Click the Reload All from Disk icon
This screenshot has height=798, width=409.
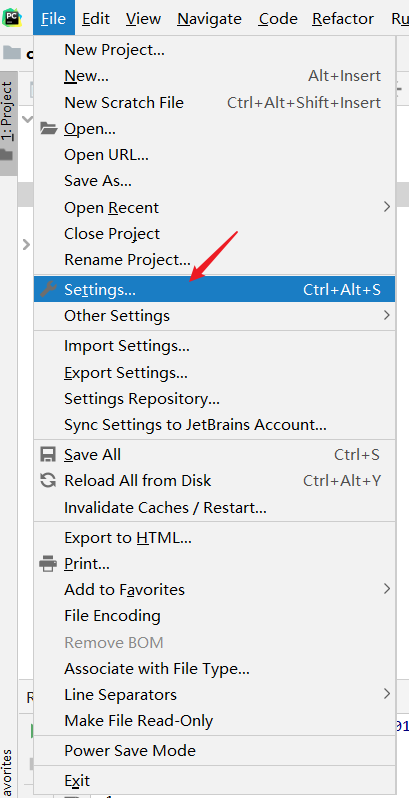coord(48,480)
